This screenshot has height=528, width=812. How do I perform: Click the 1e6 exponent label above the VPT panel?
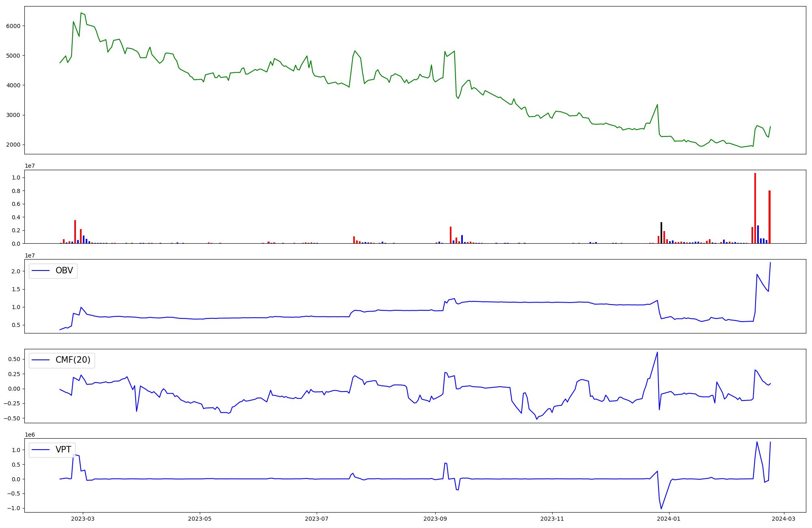30,435
